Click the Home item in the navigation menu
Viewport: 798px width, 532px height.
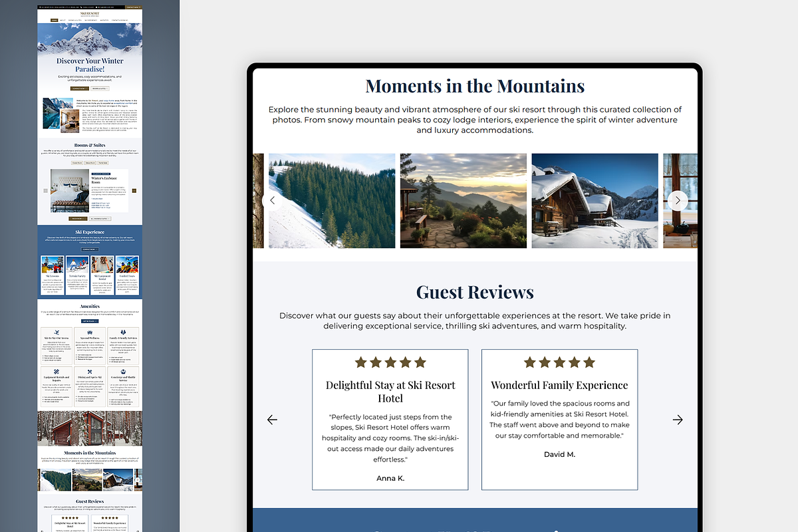click(54, 19)
